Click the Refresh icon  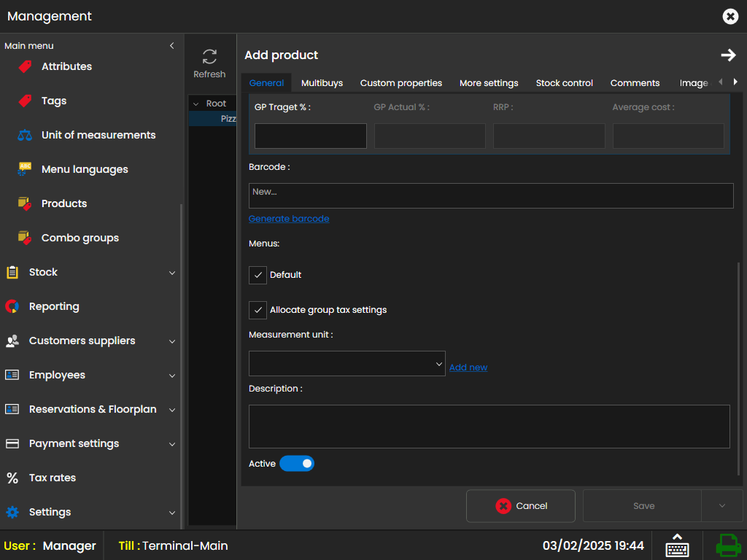(x=209, y=57)
